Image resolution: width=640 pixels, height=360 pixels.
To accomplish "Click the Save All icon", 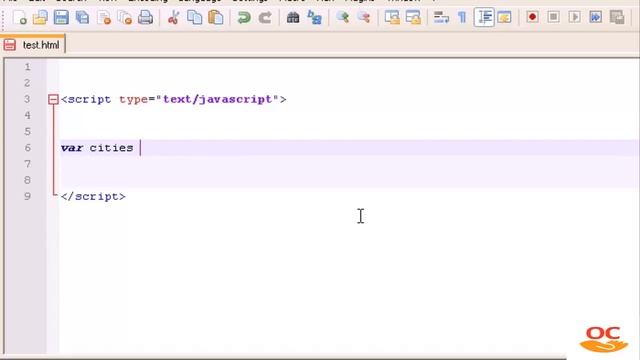I will coord(82,18).
